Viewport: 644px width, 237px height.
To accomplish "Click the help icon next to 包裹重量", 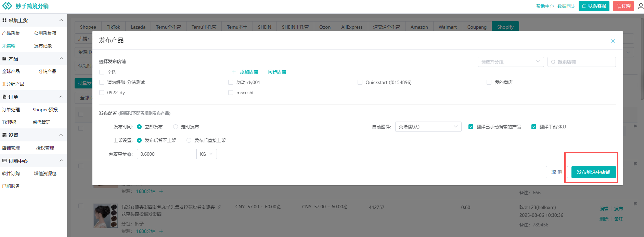I will (x=129, y=154).
